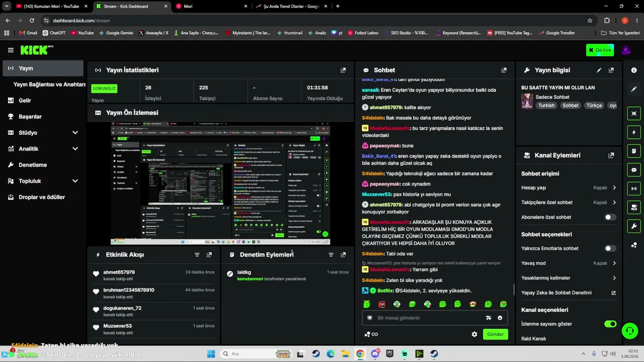The width and height of the screenshot is (644, 362).
Task: Click the chat panel scrollbar
Action: coord(513,290)
